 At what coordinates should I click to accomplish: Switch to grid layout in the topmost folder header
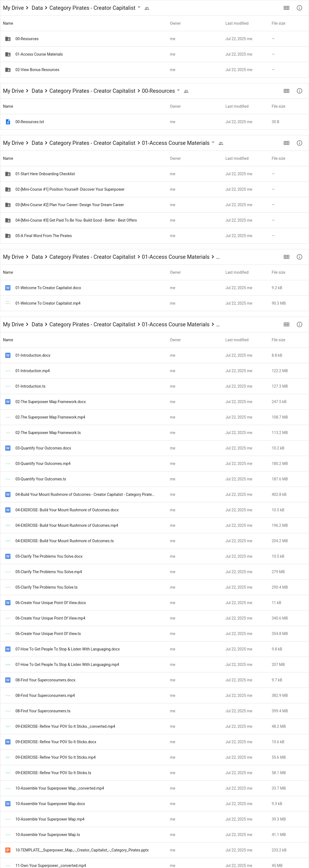coord(287,8)
